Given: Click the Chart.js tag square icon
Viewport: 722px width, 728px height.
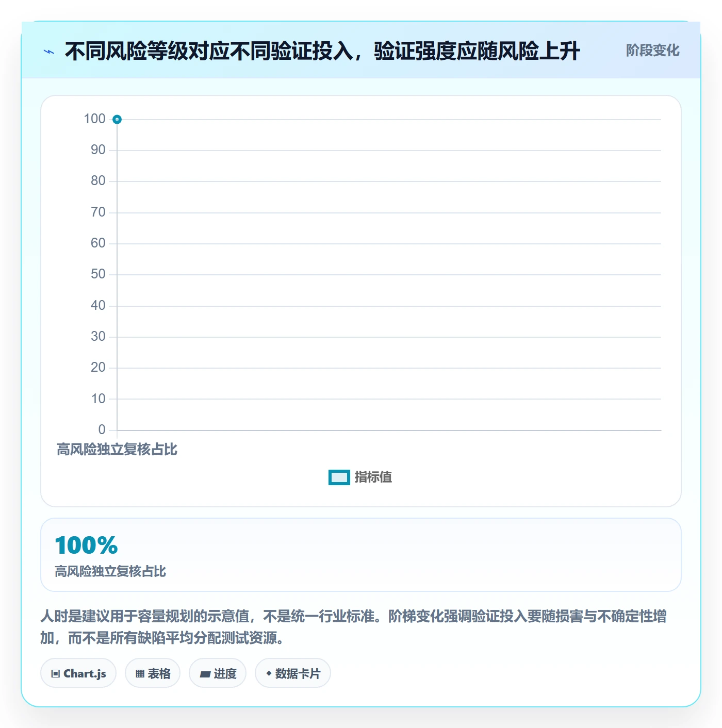Looking at the screenshot, I should pyautogui.click(x=56, y=674).
